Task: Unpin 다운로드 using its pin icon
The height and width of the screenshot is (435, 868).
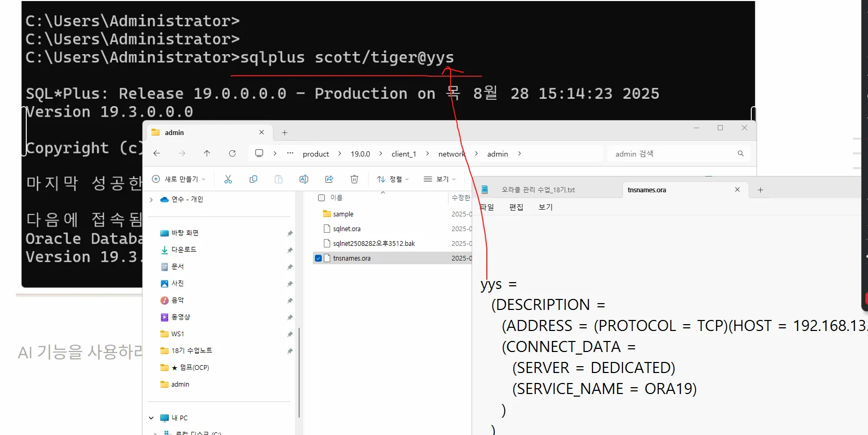Action: [x=290, y=250]
